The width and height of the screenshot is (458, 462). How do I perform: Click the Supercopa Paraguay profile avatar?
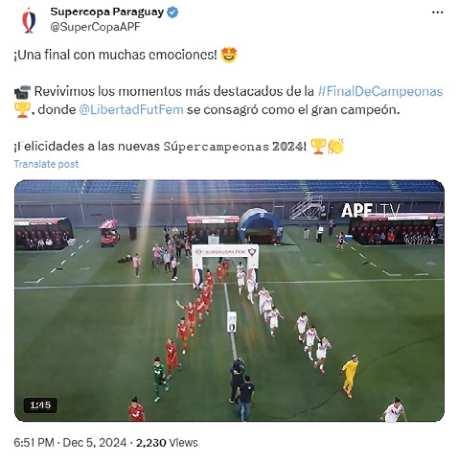click(x=29, y=21)
